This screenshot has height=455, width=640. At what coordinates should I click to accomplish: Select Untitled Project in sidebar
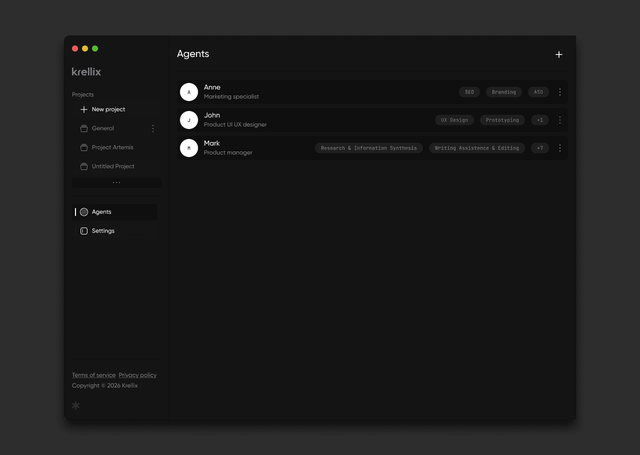click(113, 166)
